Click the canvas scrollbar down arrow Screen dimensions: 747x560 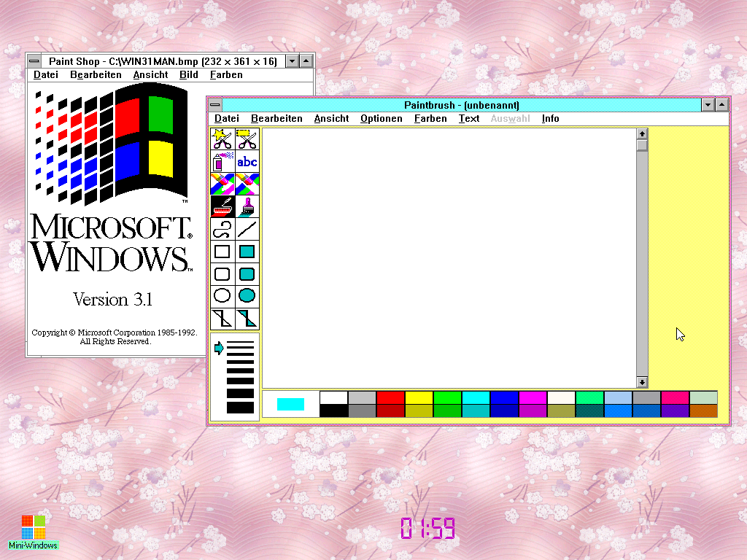(x=642, y=382)
